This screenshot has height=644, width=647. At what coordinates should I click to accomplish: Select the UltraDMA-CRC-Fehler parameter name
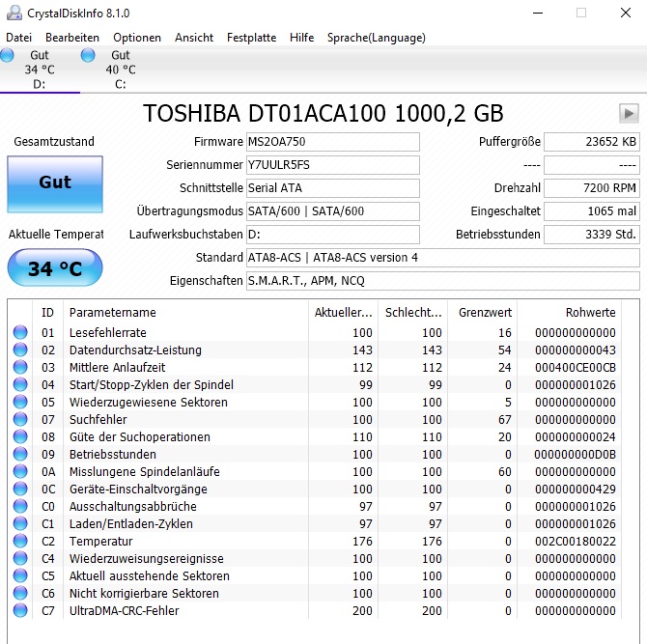[124, 610]
